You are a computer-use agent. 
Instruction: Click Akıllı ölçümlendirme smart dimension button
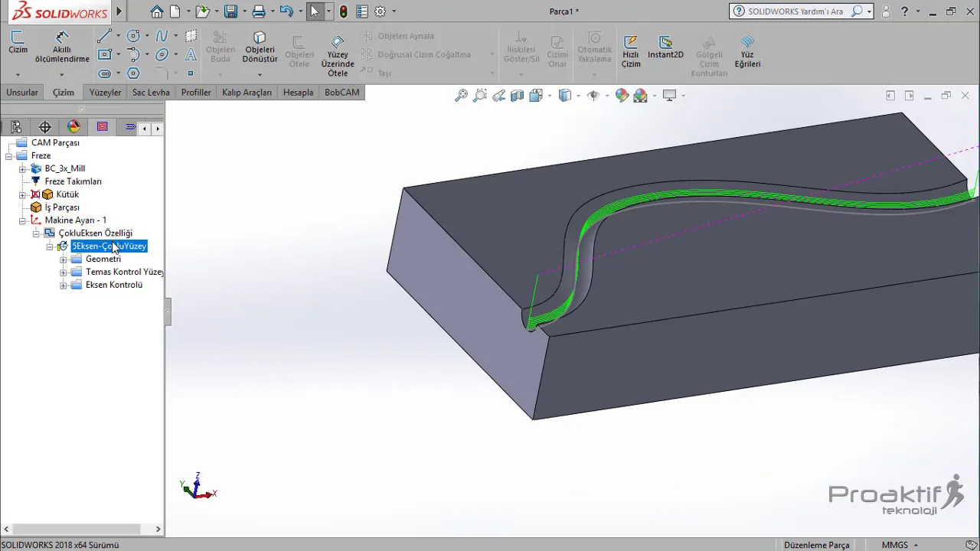62,47
